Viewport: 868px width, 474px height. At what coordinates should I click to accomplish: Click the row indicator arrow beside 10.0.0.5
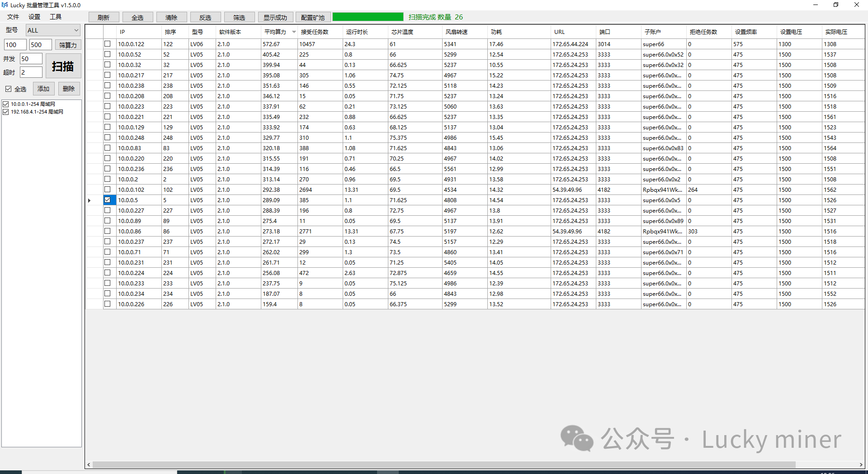coord(90,200)
